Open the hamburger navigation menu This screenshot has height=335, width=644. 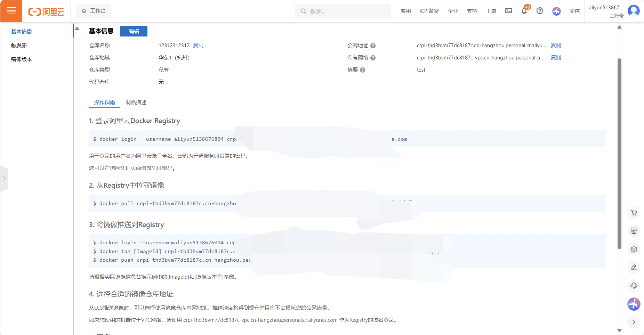[x=11, y=11]
